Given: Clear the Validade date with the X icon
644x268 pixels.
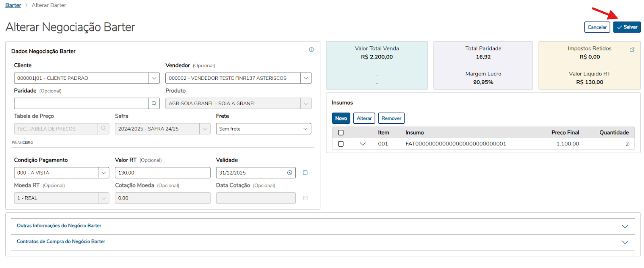Looking at the screenshot, I should [x=289, y=173].
